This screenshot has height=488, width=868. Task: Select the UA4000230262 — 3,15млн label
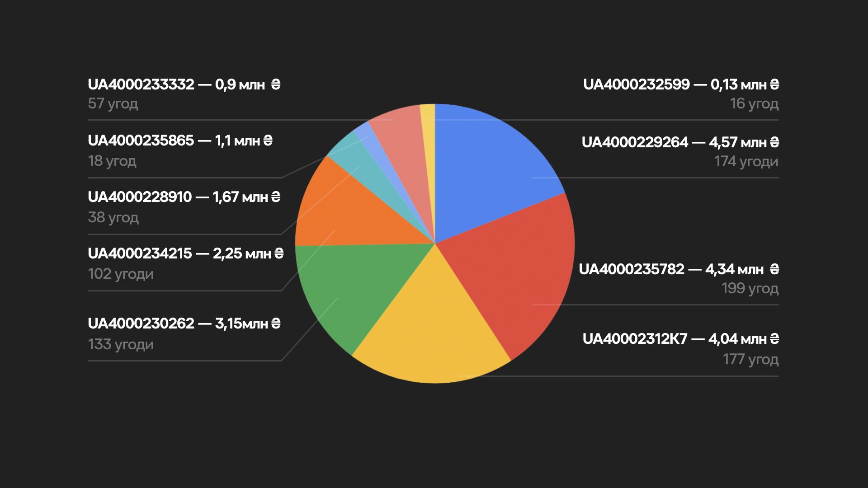click(184, 324)
